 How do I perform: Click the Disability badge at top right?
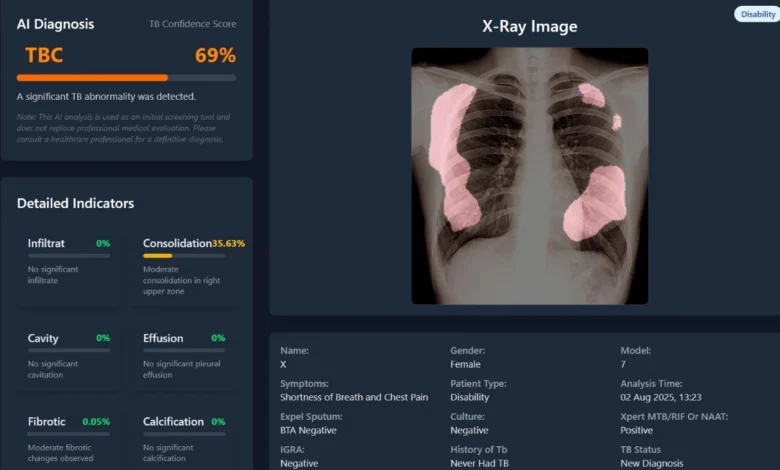(x=757, y=14)
